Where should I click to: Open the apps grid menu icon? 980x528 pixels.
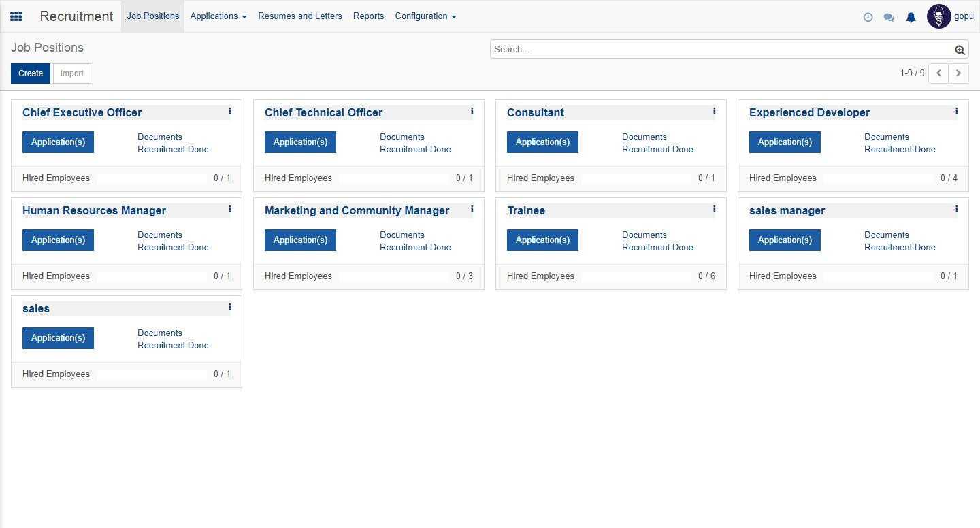coord(16,16)
